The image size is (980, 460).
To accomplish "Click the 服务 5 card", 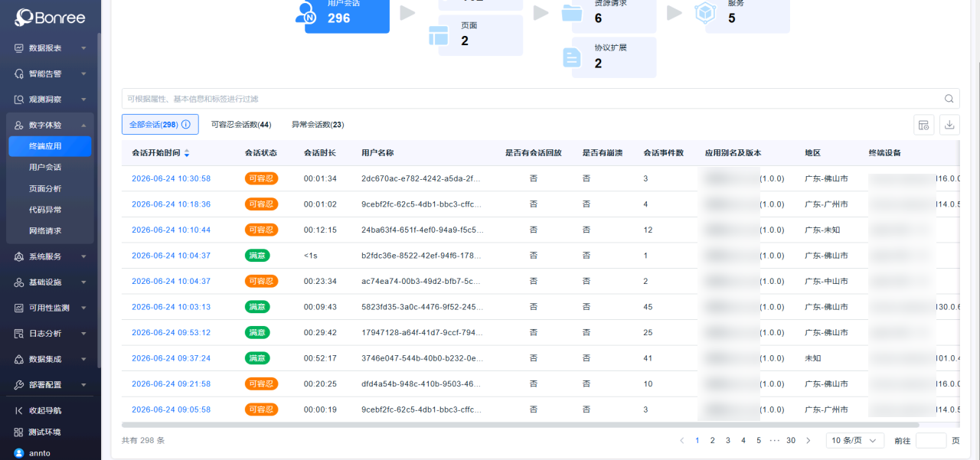I will click(747, 15).
